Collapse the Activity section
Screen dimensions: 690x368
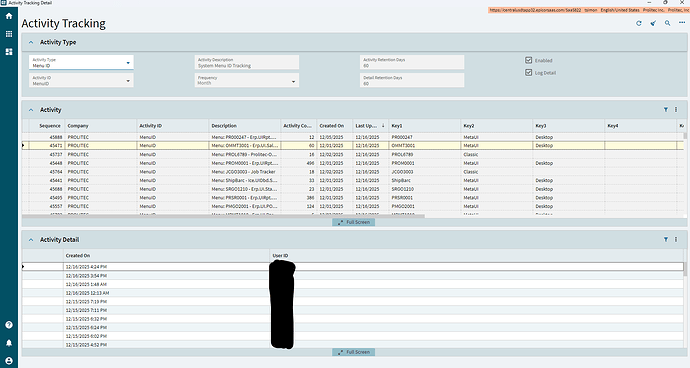tap(31, 110)
